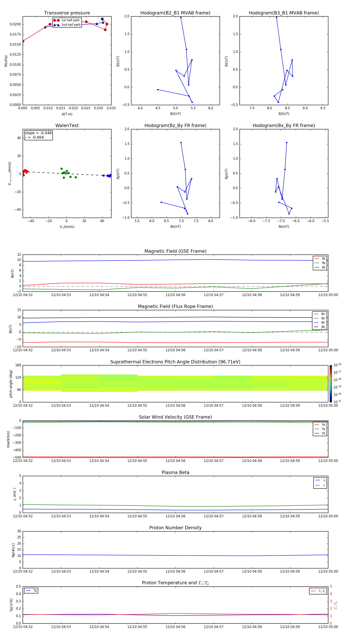This screenshot has width=351, height=644.
Task: Click the βp legend entry in Plasma Beta
Action: point(320,480)
